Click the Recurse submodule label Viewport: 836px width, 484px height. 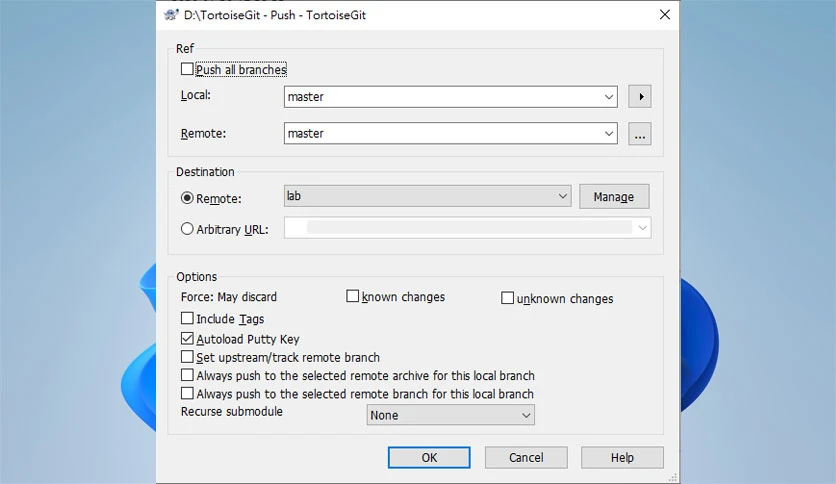click(x=231, y=412)
